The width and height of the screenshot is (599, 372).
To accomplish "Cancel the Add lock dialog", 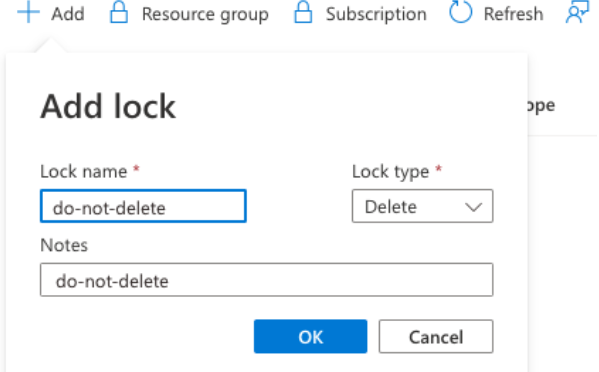I will pos(436,336).
